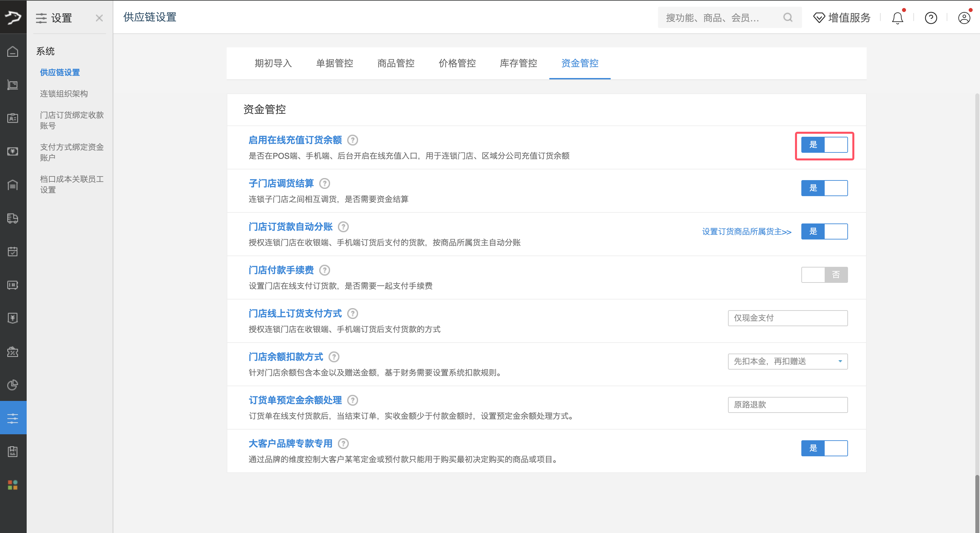Switch to the 价格管控 tab
The height and width of the screenshot is (533, 980).
[457, 63]
